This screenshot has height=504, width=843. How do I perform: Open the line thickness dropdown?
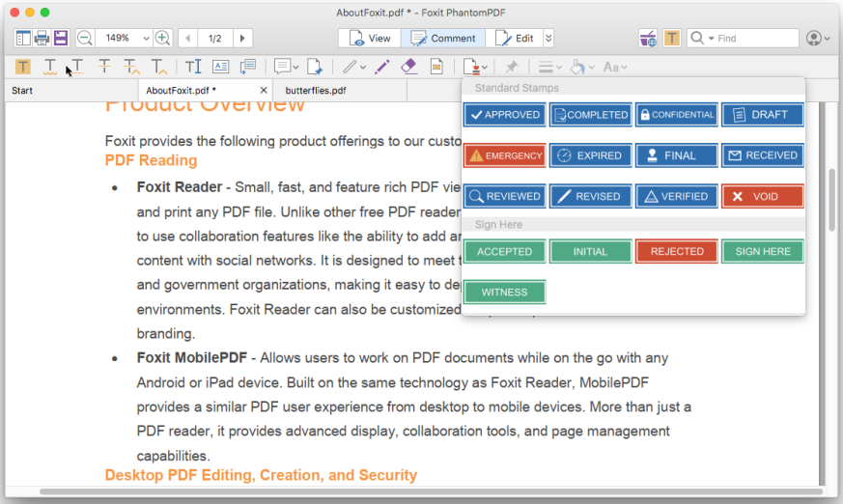pyautogui.click(x=550, y=68)
